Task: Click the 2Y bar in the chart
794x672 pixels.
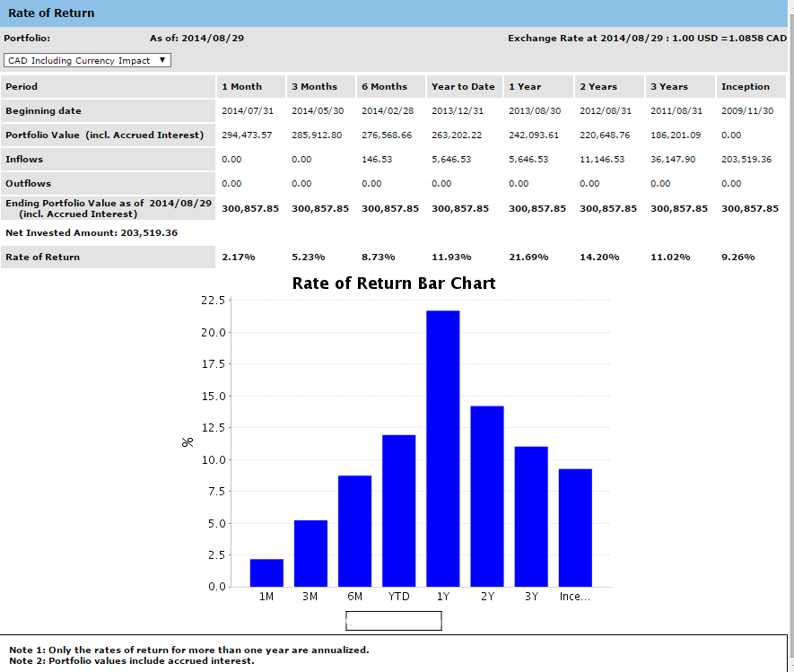Action: pyautogui.click(x=487, y=496)
